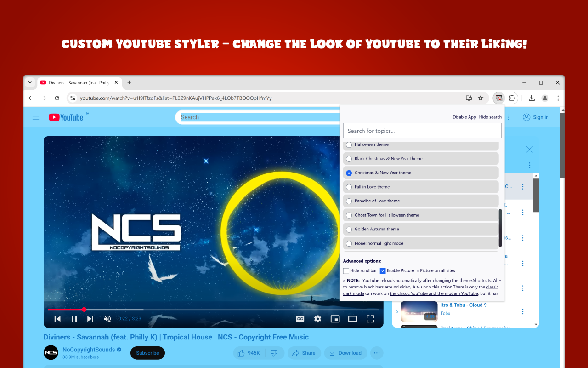
Task: Unmute the video using speaker icon
Action: [107, 319]
